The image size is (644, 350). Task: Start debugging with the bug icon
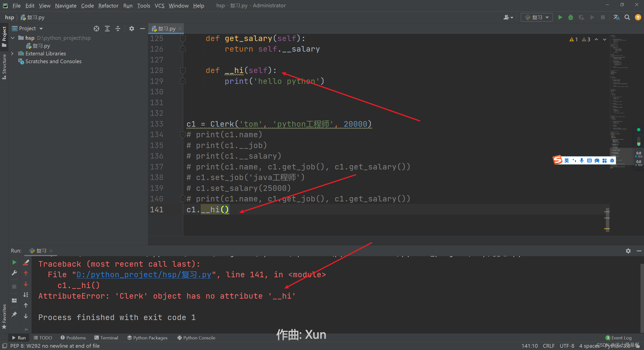click(x=571, y=17)
